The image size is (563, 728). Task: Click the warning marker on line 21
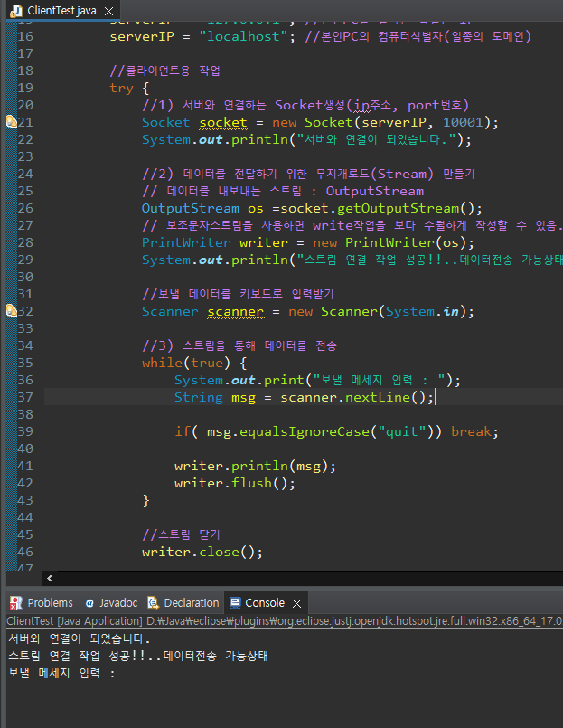click(12, 122)
